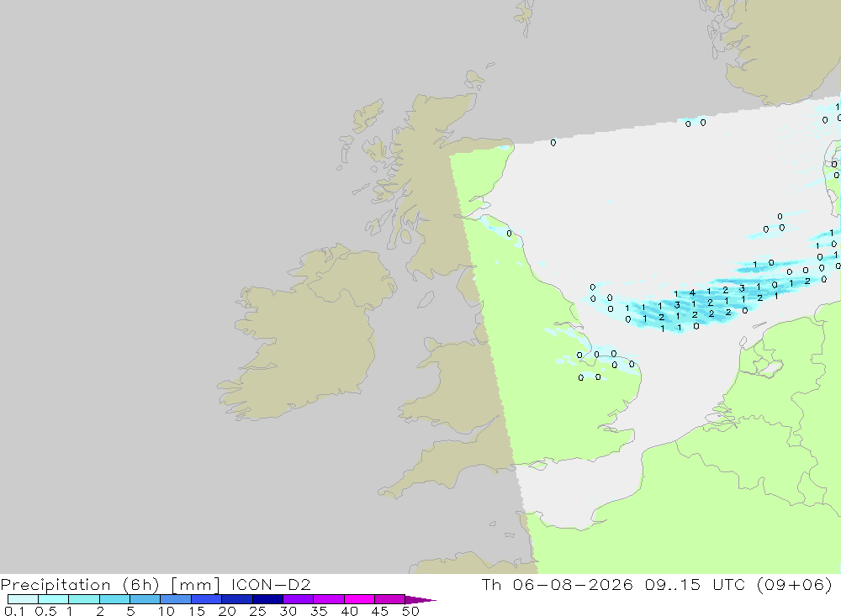Pick the 35–40 mm violet legend swatch

coord(329,599)
